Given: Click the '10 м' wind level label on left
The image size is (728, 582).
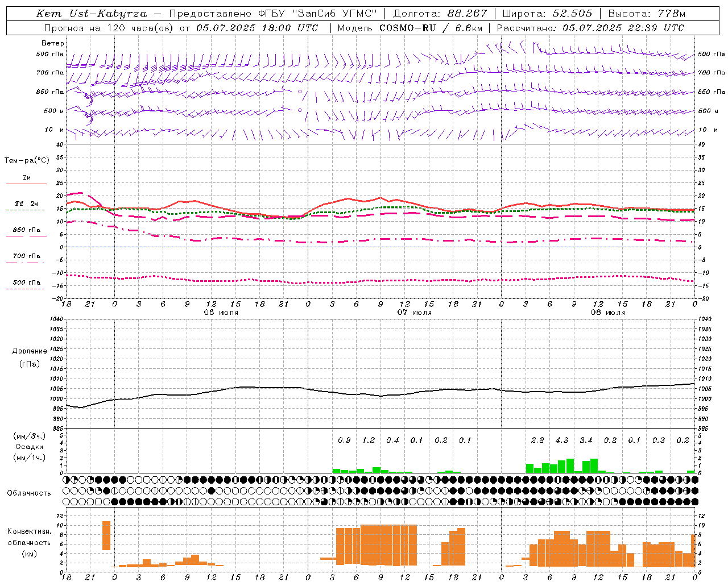Looking at the screenshot, I should click(54, 130).
